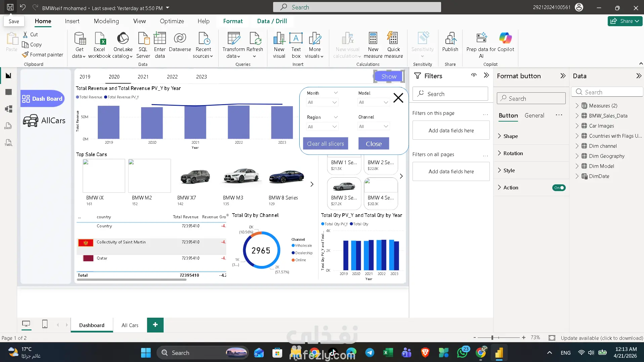Click the Close slicer button
This screenshot has width=644, height=362.
(x=374, y=144)
